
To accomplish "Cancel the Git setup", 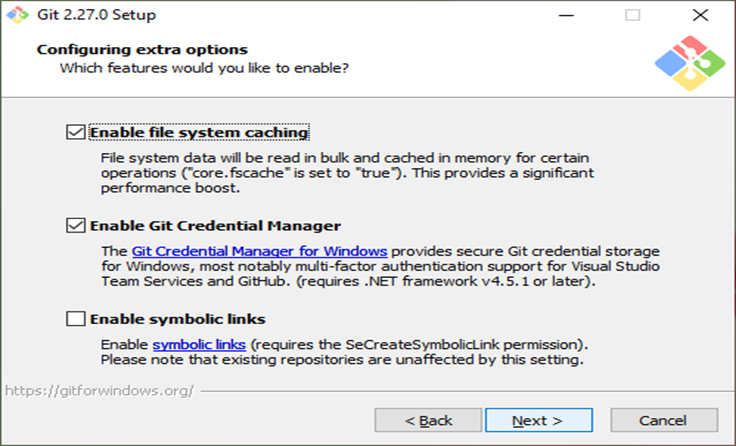I will (663, 420).
